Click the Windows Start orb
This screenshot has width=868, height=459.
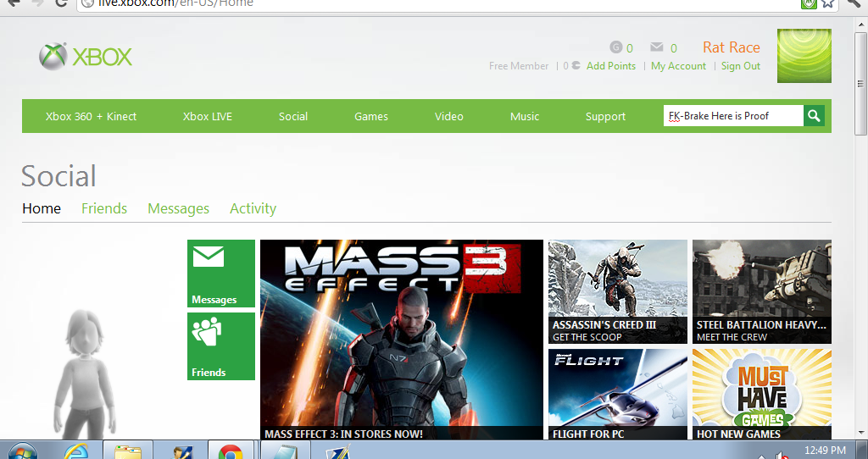click(x=23, y=451)
